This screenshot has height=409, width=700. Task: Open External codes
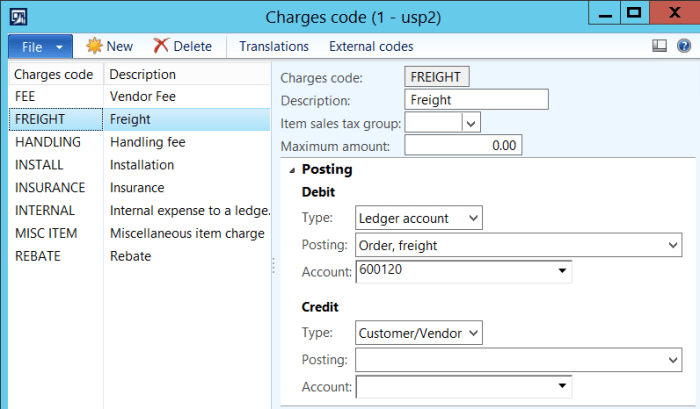(371, 46)
